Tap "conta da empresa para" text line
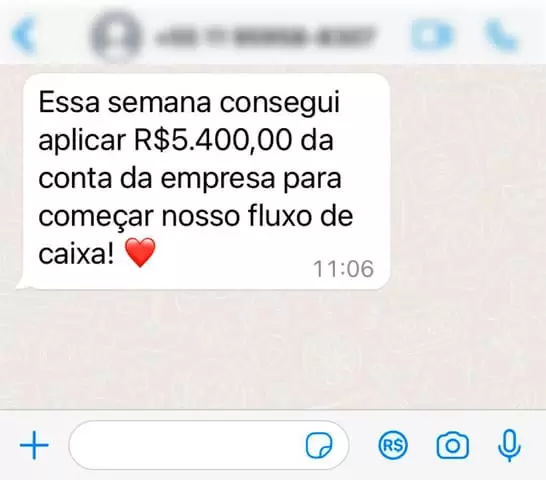 (x=190, y=179)
